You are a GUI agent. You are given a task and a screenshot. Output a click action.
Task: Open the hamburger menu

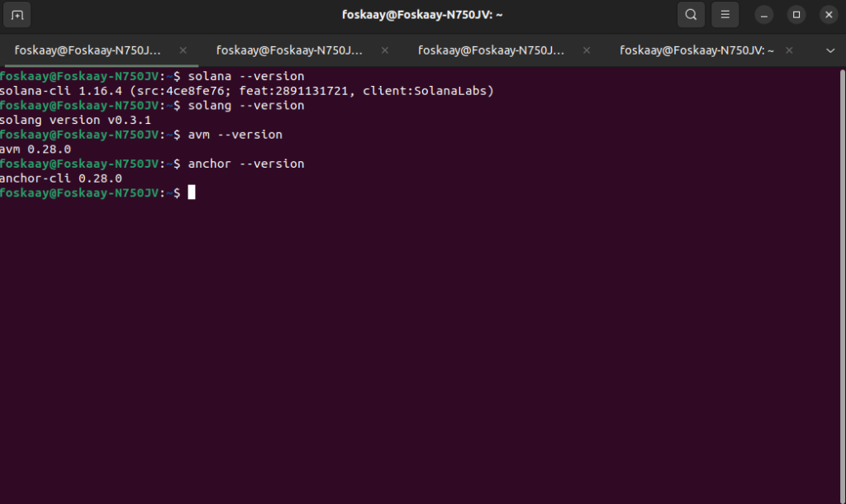pos(725,15)
